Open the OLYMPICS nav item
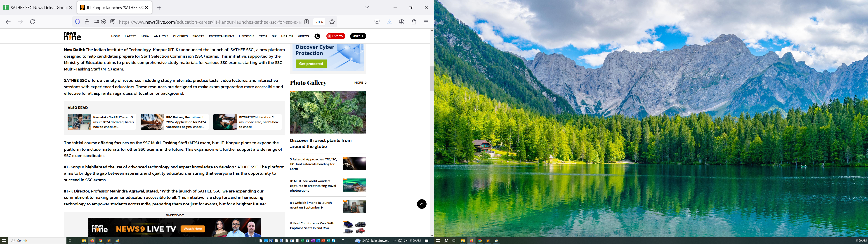 (180, 36)
